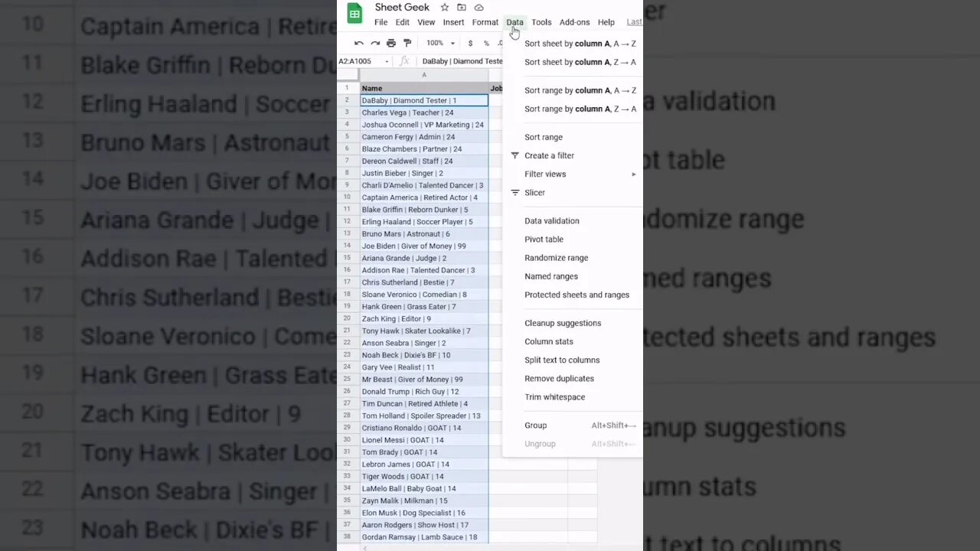Check the cloud save status icon

[479, 8]
